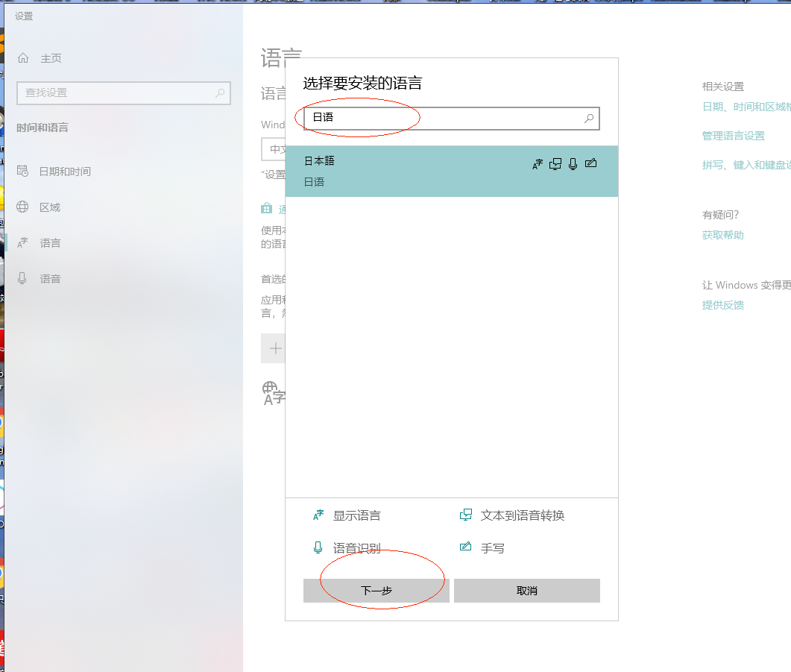Open 管理语言设置 link

click(x=734, y=136)
